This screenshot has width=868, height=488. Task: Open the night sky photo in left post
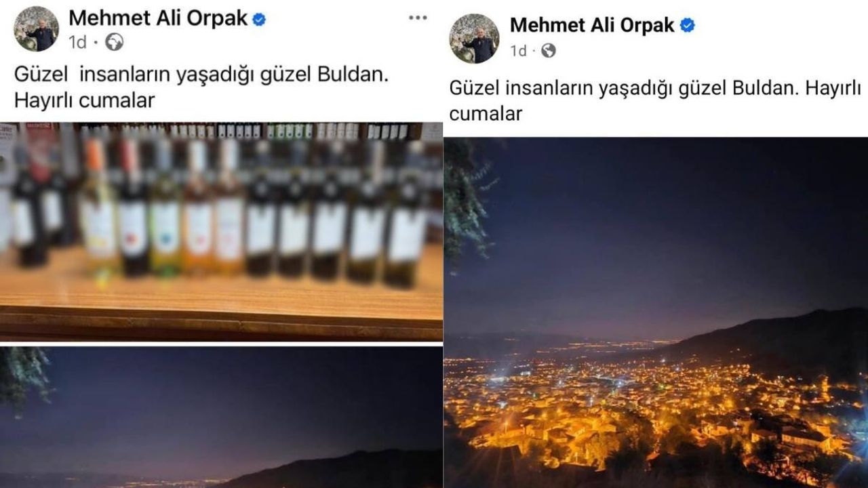[221, 417]
